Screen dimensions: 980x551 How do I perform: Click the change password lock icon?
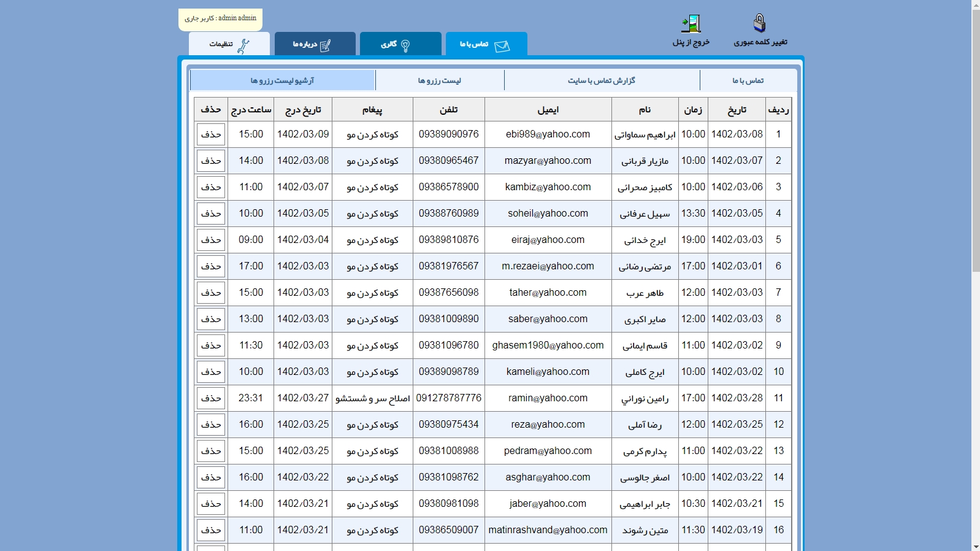[x=760, y=23]
